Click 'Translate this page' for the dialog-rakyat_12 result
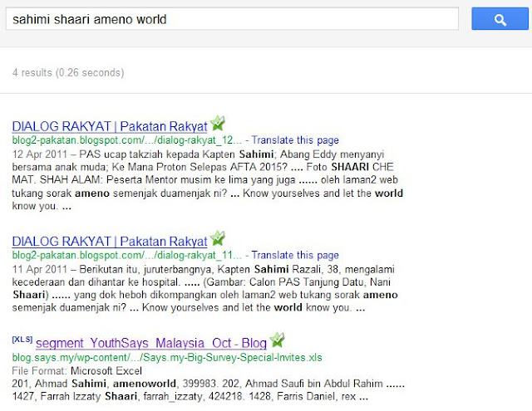This screenshot has height=411, width=532. [295, 140]
